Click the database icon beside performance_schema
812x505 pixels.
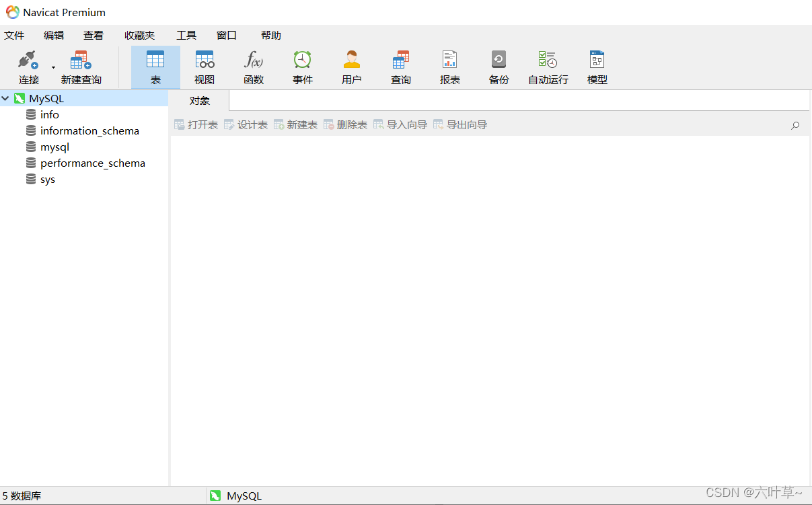click(31, 163)
